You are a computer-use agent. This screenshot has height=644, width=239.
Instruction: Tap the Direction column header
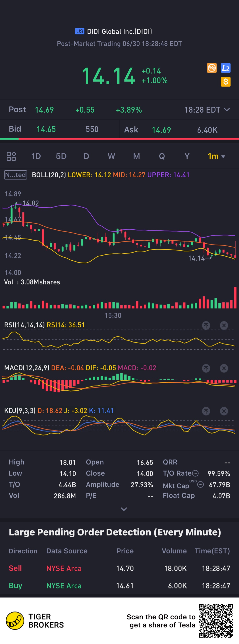coord(23,551)
